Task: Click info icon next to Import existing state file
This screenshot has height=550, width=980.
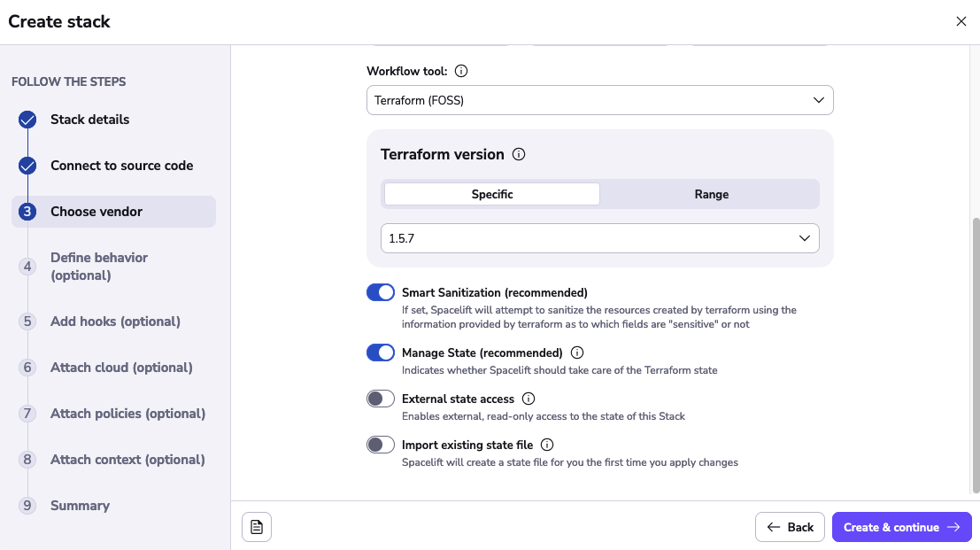Action: coord(547,445)
